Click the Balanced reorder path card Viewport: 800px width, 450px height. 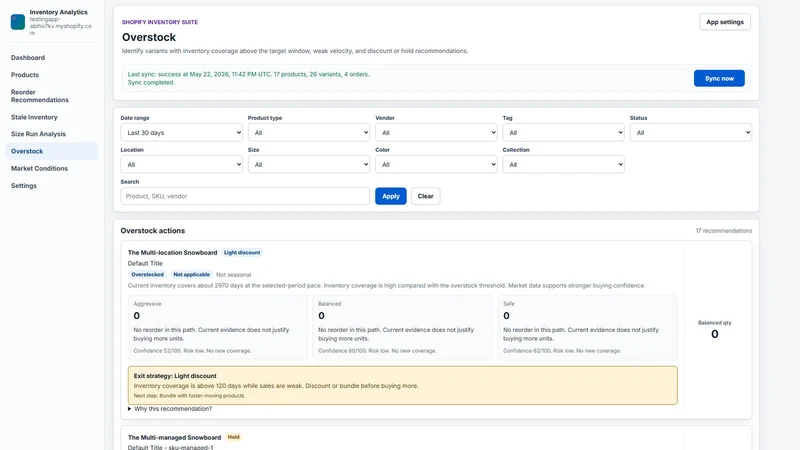pyautogui.click(x=403, y=327)
